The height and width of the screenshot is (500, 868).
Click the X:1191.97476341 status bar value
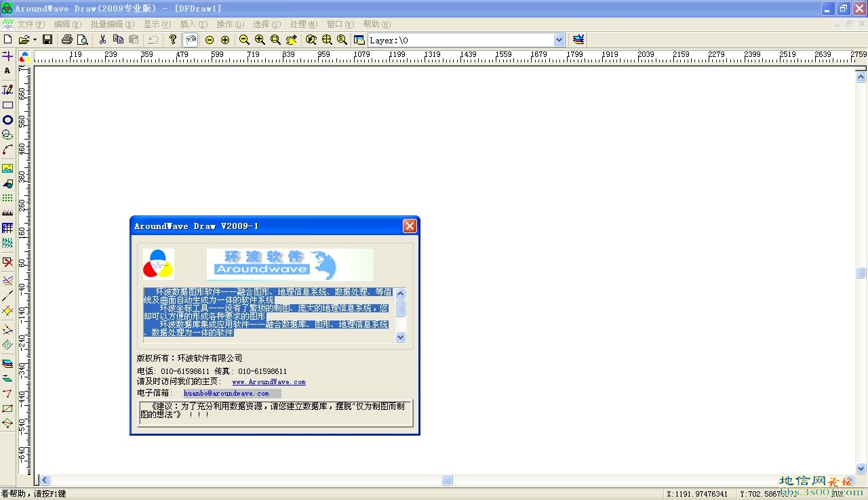pyautogui.click(x=697, y=494)
